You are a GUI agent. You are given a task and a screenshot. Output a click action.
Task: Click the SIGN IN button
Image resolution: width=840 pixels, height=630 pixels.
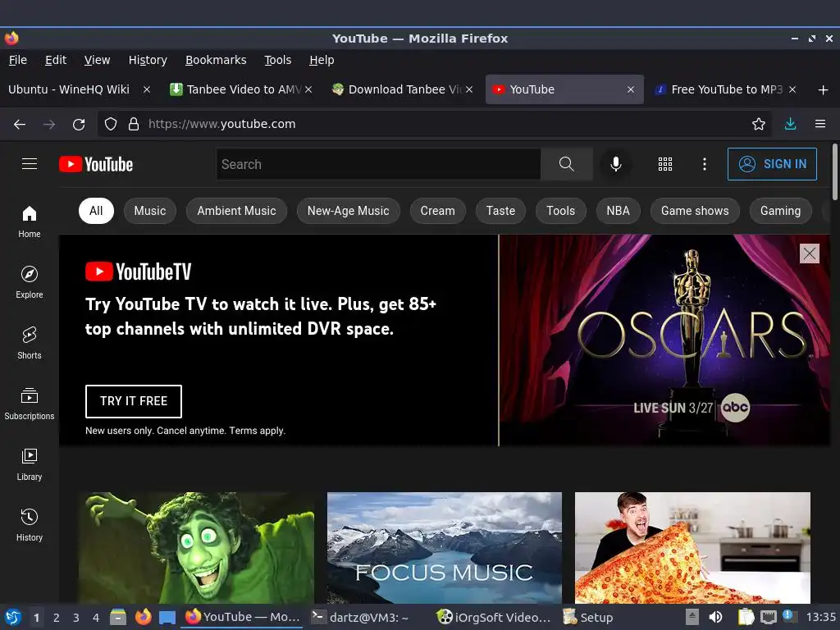click(x=772, y=164)
